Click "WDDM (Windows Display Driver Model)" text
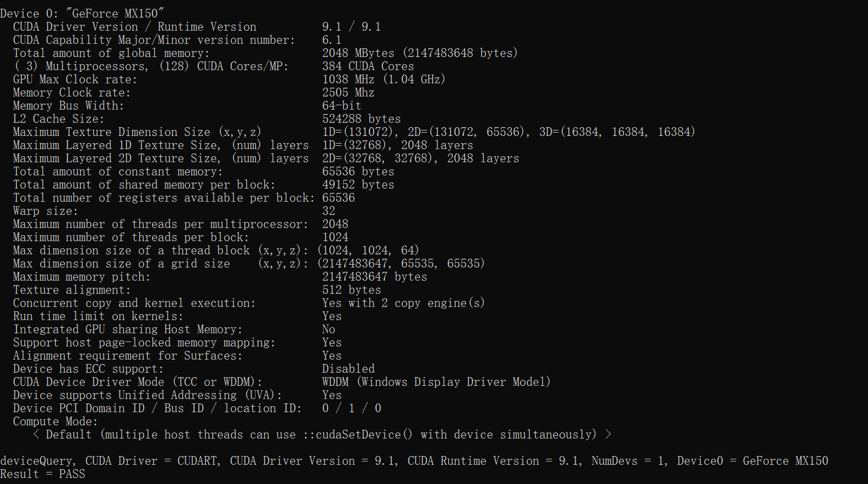This screenshot has height=484, width=868. (436, 382)
